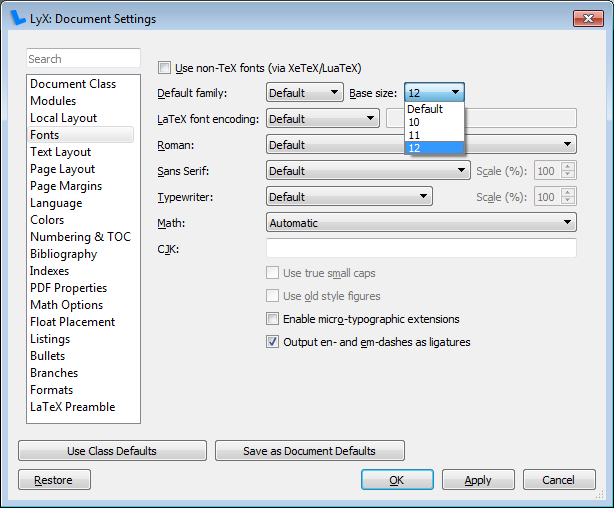Click the Apply button
The height and width of the screenshot is (508, 614).
click(478, 480)
